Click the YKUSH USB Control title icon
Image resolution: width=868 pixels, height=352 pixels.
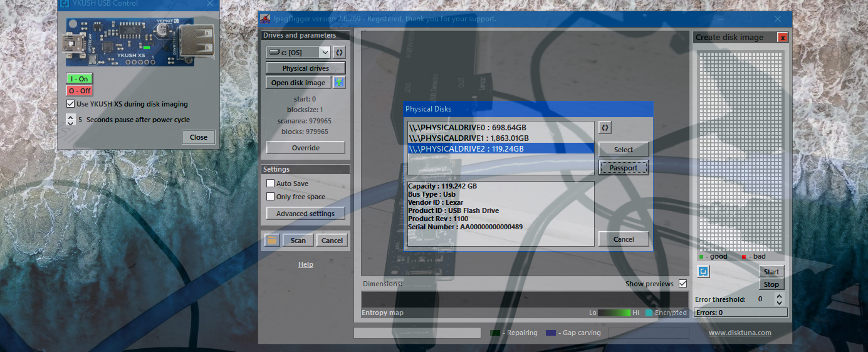point(64,4)
